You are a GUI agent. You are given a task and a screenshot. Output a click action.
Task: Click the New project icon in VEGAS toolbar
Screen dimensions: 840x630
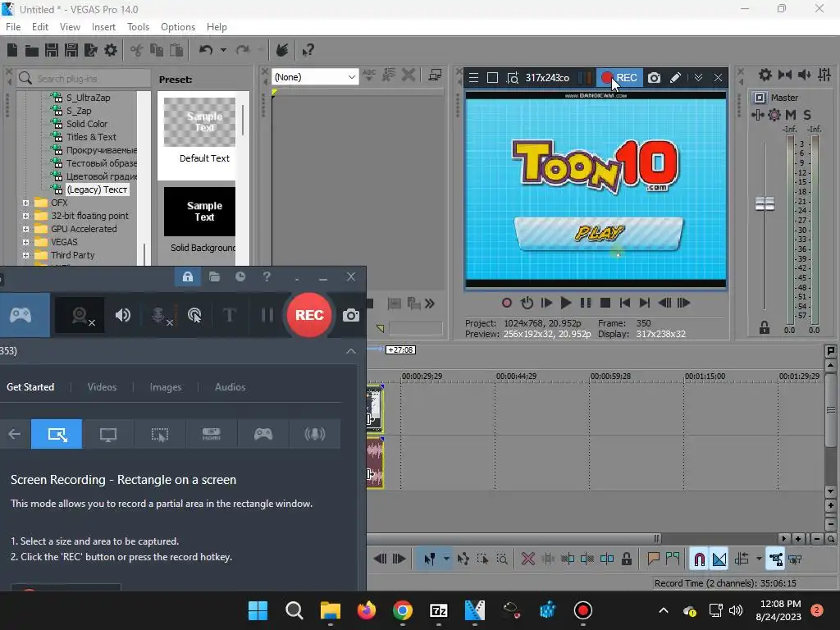pos(12,50)
